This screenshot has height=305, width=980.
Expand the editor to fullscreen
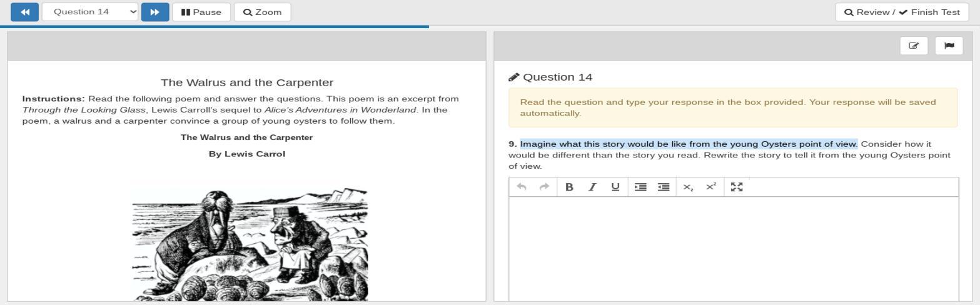tap(737, 187)
